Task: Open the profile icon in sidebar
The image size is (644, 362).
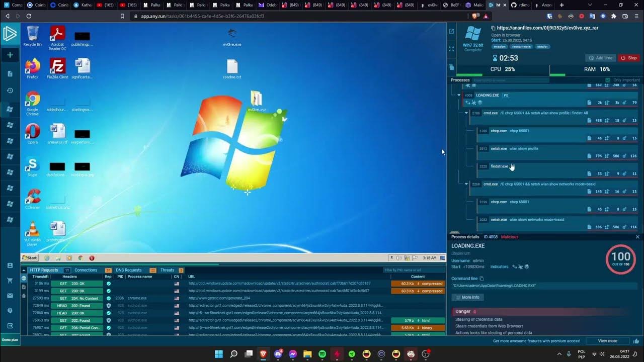Action: [10, 265]
